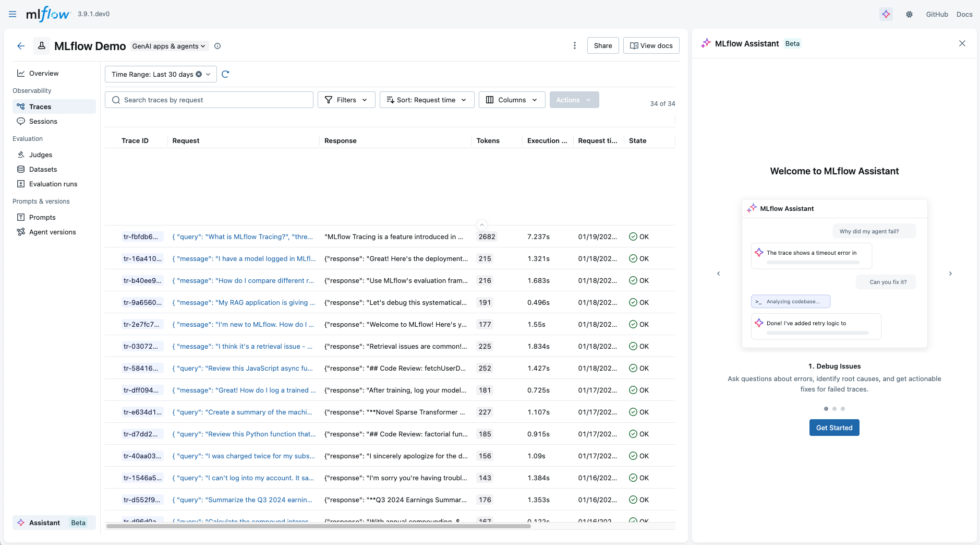Refresh traces using the reload icon
The height and width of the screenshot is (545, 980).
[x=225, y=74]
